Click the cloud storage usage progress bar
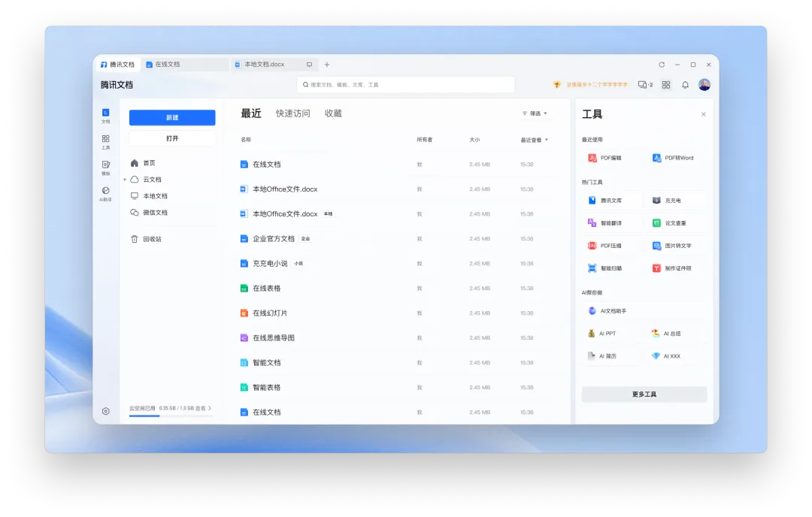The height and width of the screenshot is (517, 812). click(x=171, y=416)
